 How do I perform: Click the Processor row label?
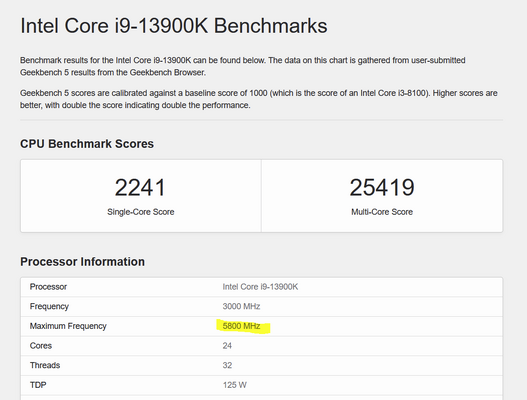tap(48, 287)
